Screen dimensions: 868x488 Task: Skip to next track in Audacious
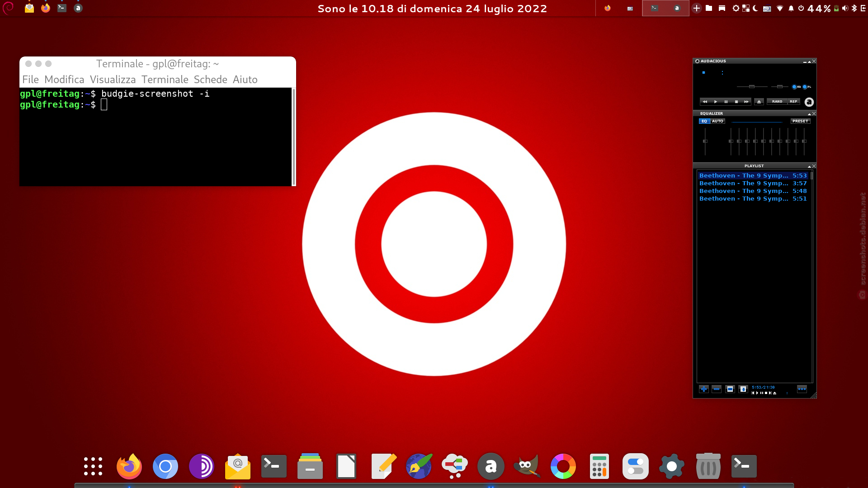(746, 102)
